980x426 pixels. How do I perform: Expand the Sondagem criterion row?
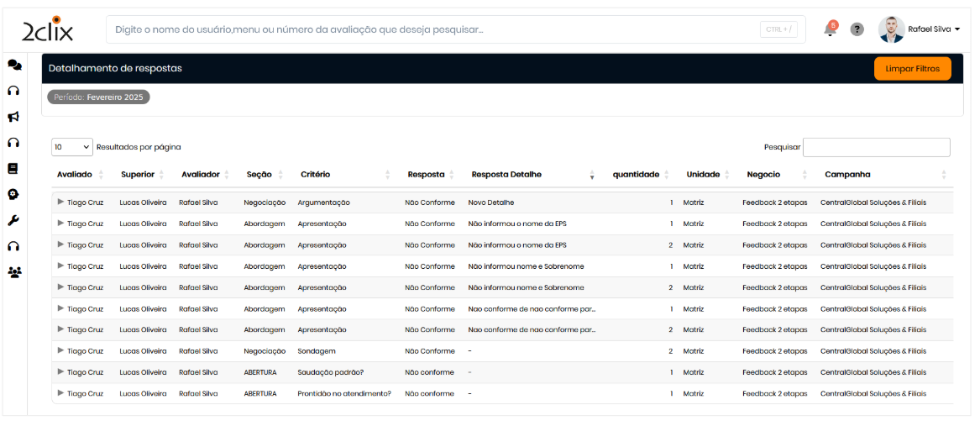(60, 350)
